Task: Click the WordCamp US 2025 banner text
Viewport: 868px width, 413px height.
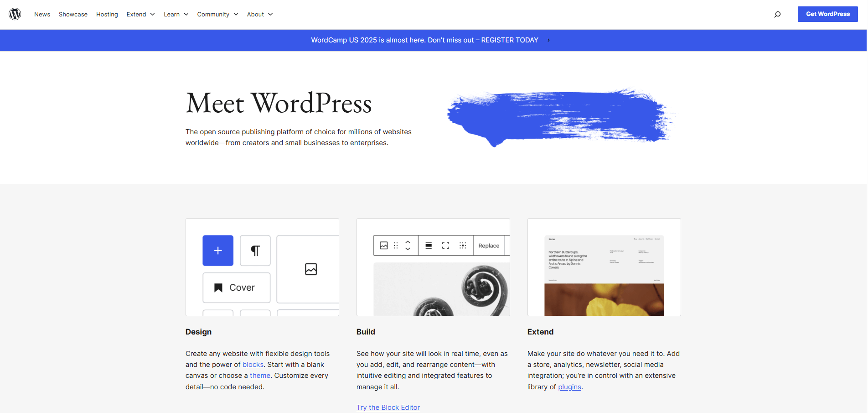Action: [424, 40]
